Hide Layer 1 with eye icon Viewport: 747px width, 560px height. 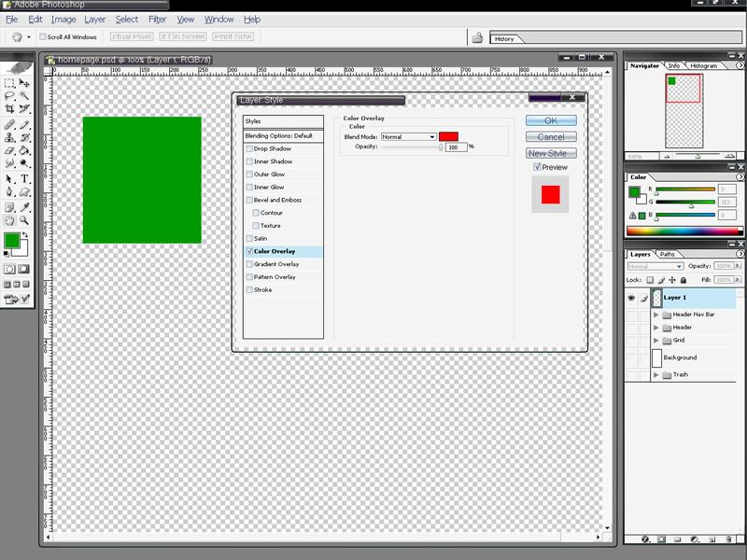point(631,298)
